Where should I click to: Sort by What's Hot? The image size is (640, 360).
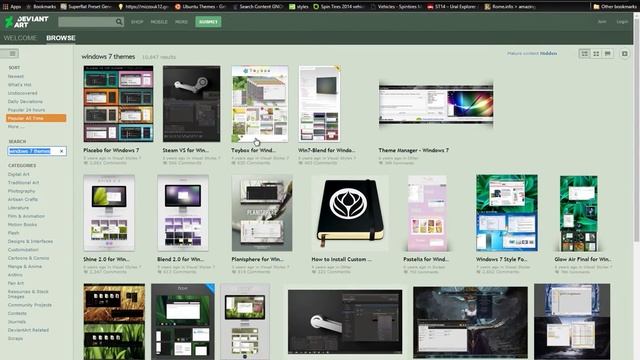coord(20,84)
